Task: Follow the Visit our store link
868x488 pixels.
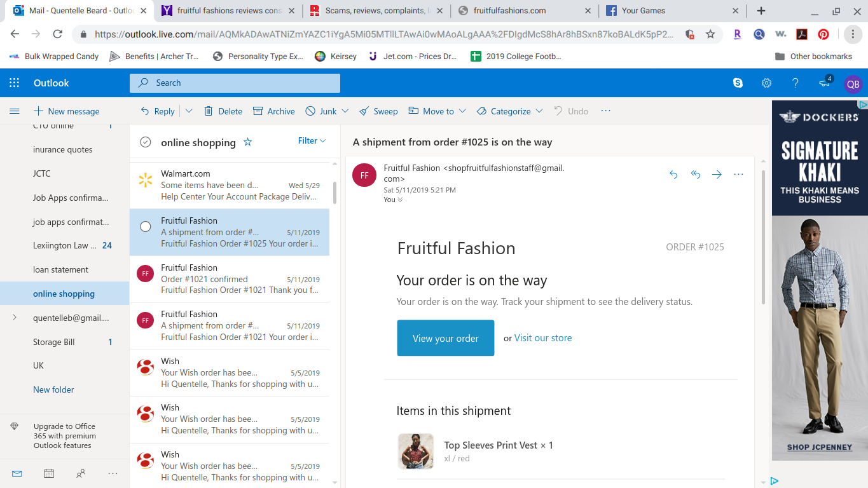Action: coord(543,338)
